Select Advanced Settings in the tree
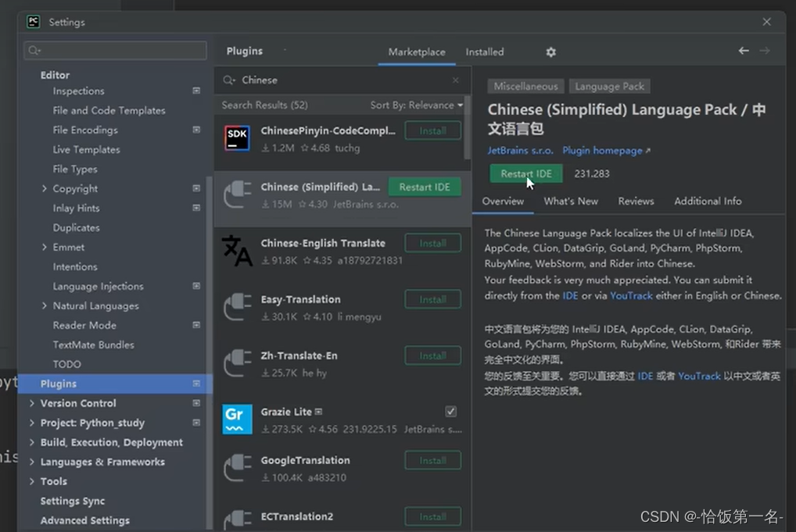 coord(84,520)
